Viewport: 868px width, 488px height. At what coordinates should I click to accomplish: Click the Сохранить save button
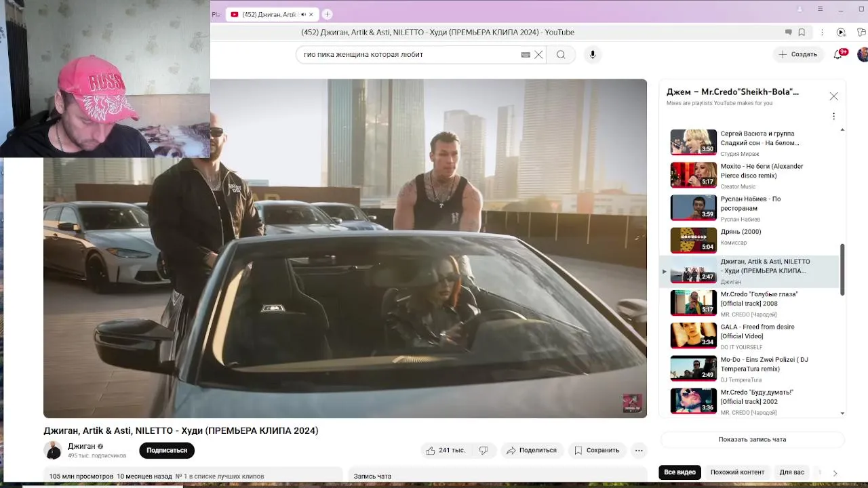pyautogui.click(x=597, y=450)
